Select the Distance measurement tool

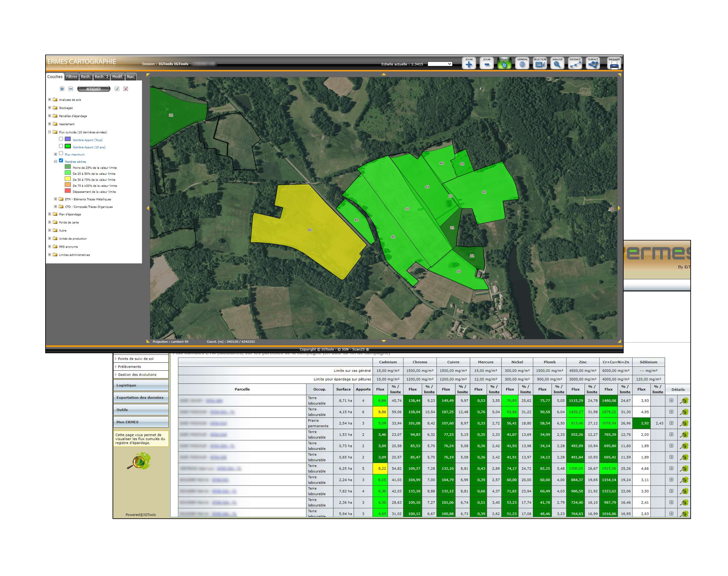point(575,63)
